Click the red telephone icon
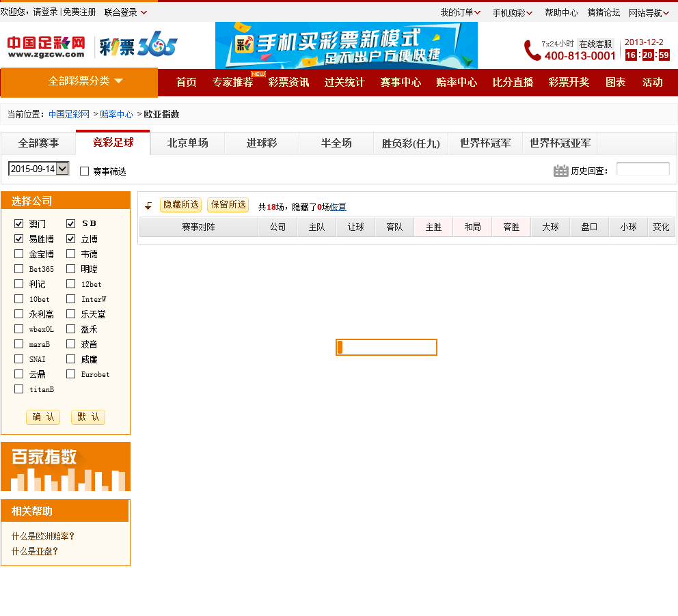The image size is (678, 616). coord(532,51)
